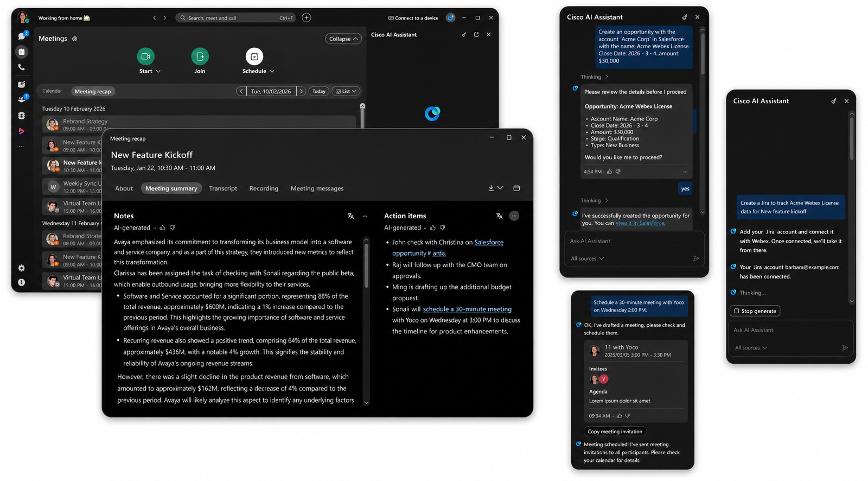This screenshot has height=481, width=868.
Task: Click the Stop generate button
Action: pos(755,311)
